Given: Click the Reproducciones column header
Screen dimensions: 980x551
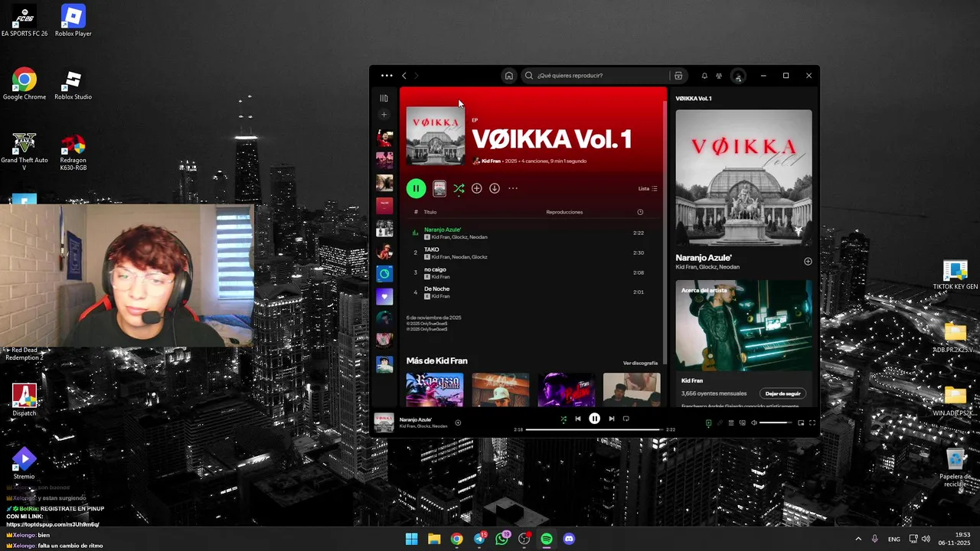Looking at the screenshot, I should pyautogui.click(x=564, y=212).
